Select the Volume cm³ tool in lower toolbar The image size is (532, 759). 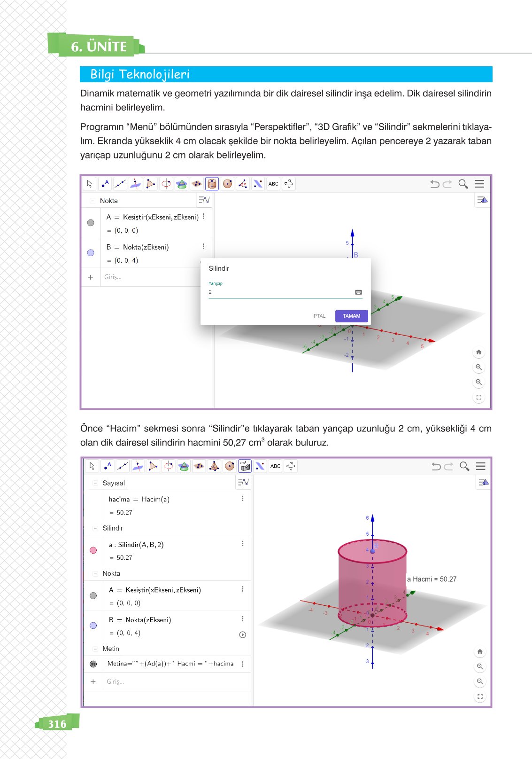(245, 466)
